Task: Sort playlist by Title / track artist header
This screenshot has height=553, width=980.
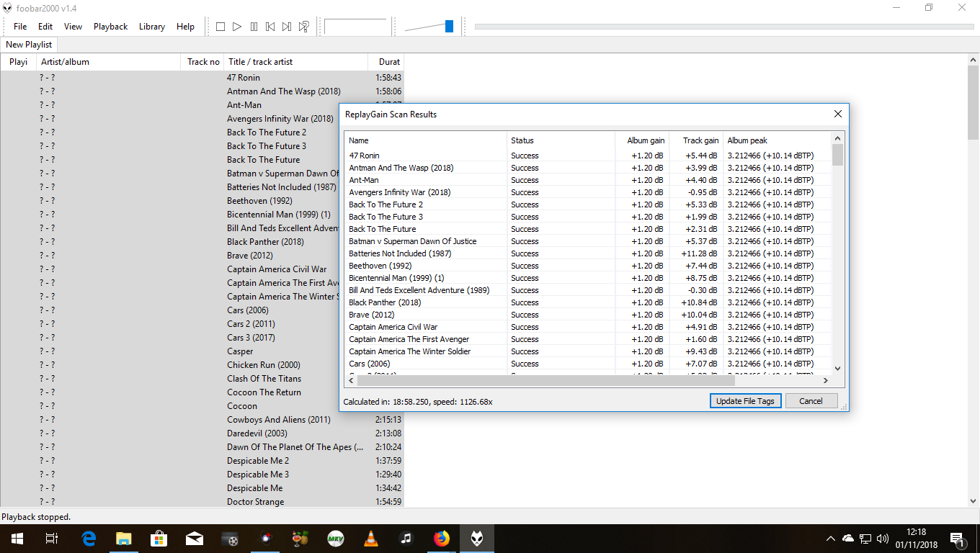Action: coord(296,62)
